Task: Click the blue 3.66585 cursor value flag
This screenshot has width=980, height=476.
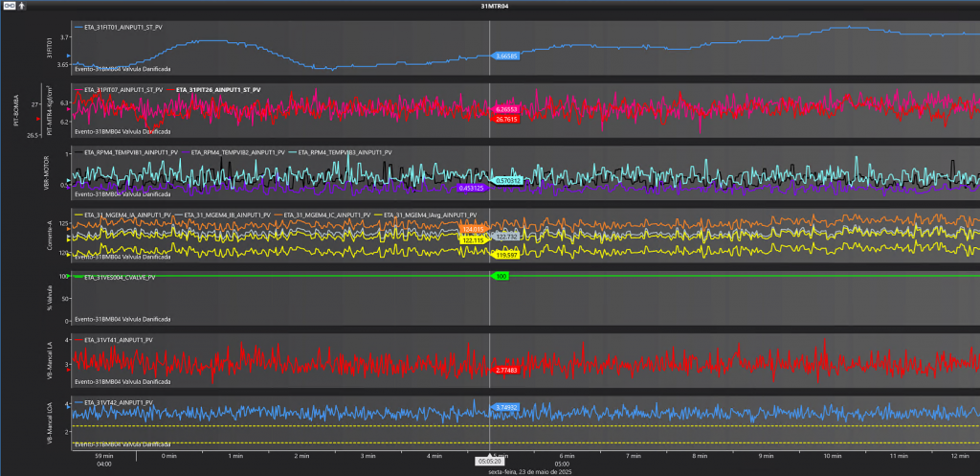Action: (x=507, y=57)
